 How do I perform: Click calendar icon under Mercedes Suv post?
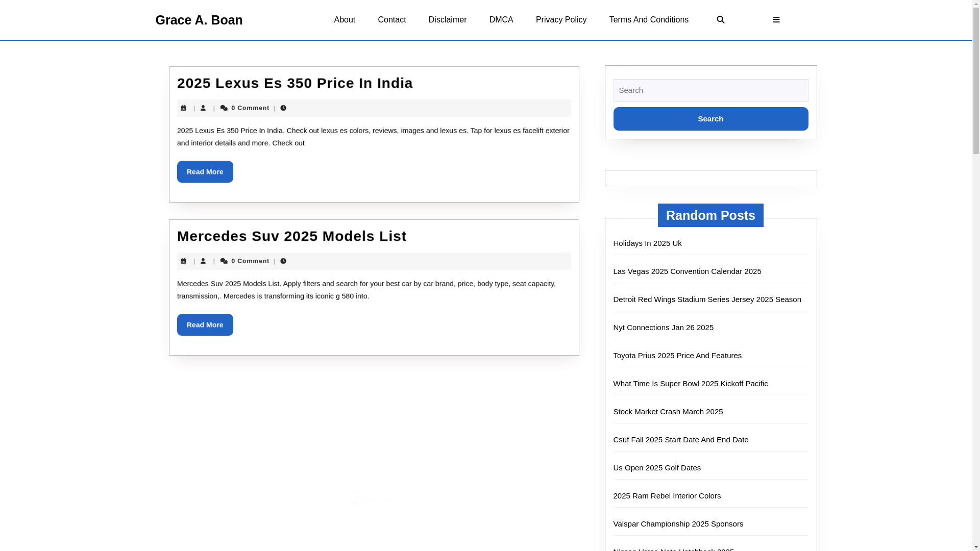click(184, 261)
